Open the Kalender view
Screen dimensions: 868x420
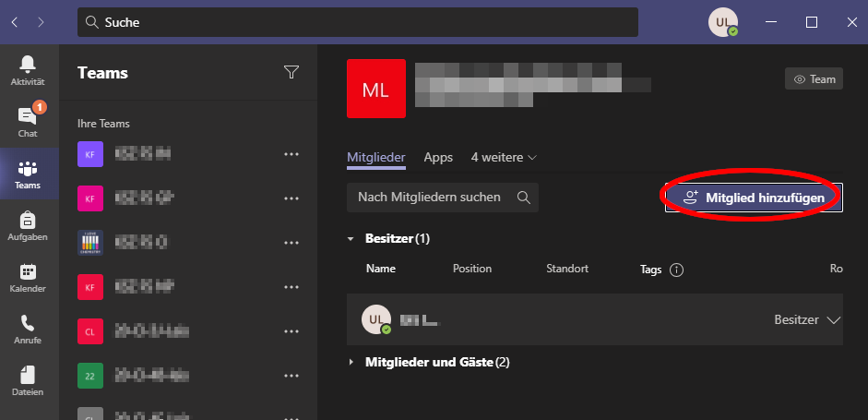pos(28,277)
